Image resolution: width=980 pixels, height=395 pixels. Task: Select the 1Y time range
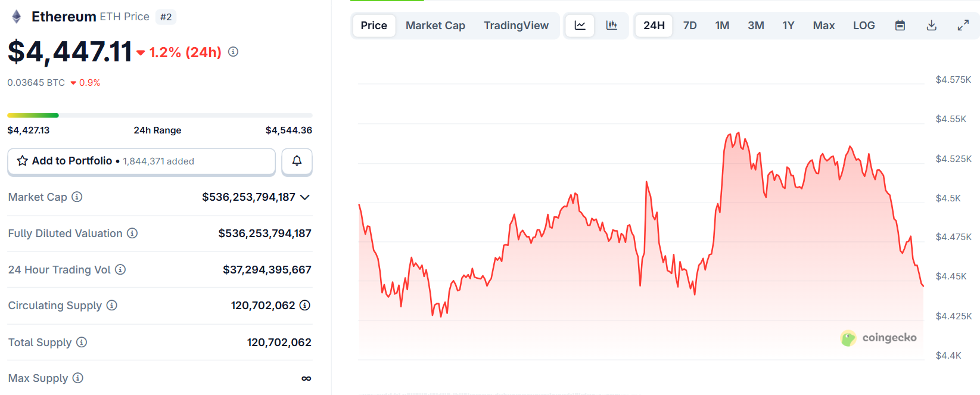788,26
